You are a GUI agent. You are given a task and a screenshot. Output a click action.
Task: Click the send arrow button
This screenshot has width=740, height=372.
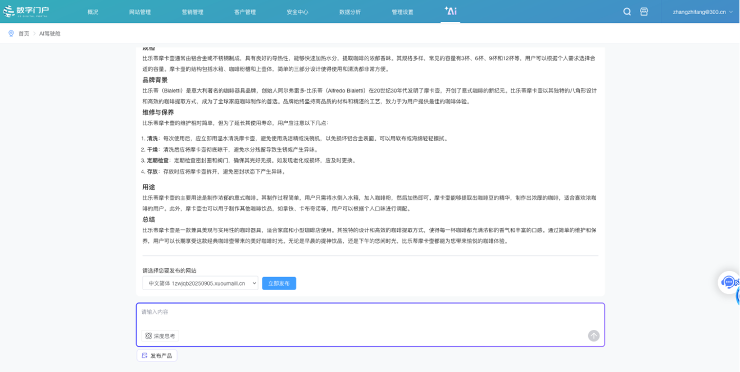click(593, 336)
